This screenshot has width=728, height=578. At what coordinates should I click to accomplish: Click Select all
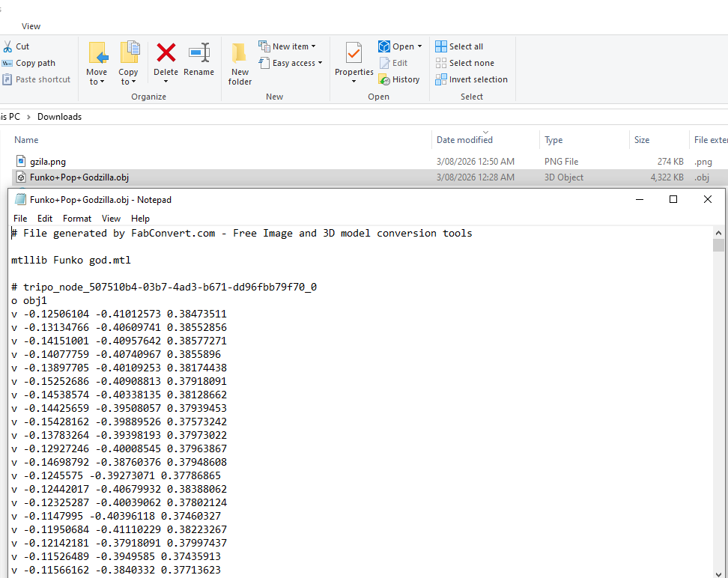pyautogui.click(x=459, y=46)
